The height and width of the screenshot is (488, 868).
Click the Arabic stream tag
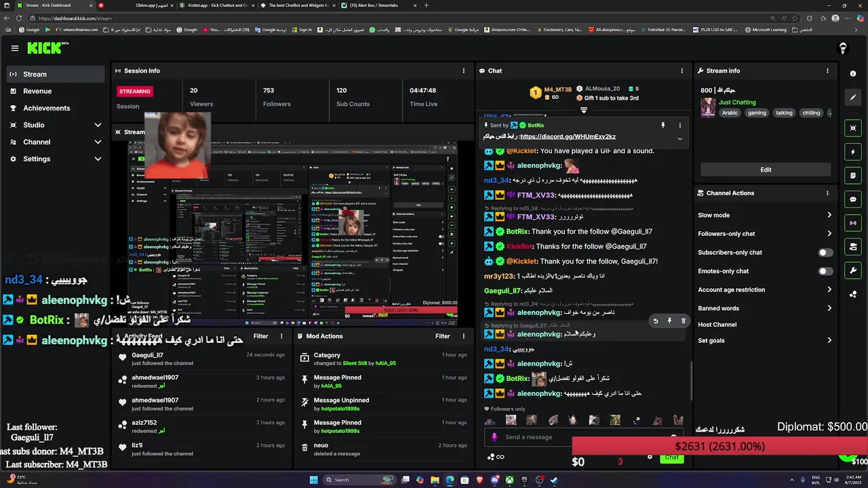pyautogui.click(x=730, y=113)
